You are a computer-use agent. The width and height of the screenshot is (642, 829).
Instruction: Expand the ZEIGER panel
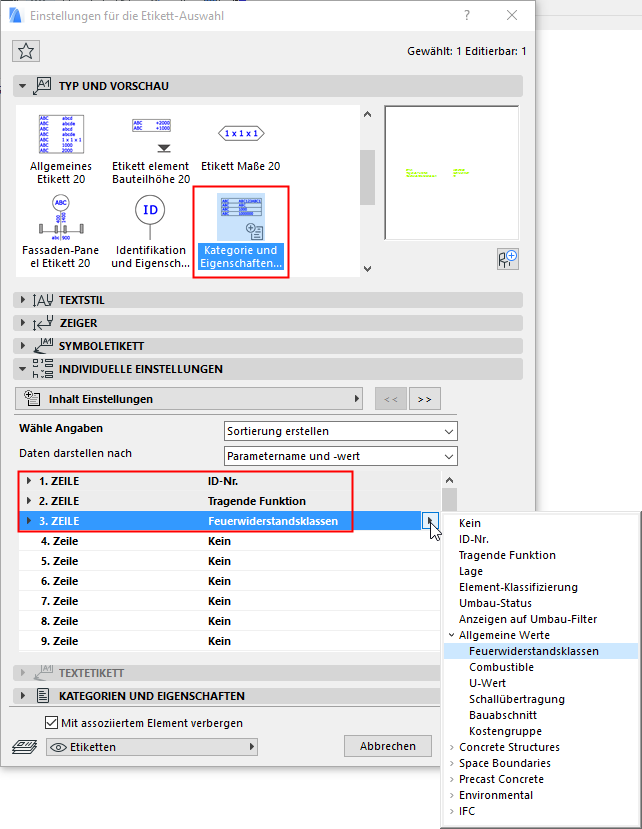(x=22, y=323)
